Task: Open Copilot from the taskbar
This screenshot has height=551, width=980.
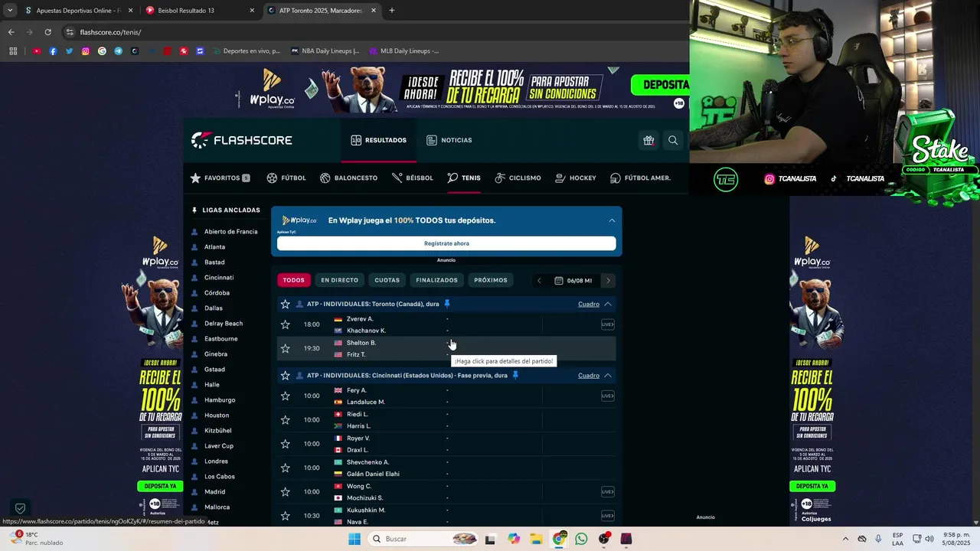Action: click(513, 539)
